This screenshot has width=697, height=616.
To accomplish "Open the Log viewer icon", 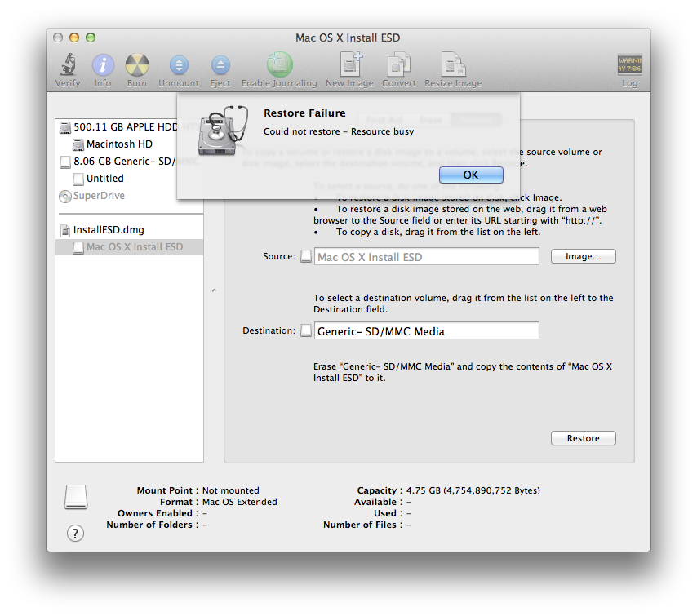I will pos(629,65).
